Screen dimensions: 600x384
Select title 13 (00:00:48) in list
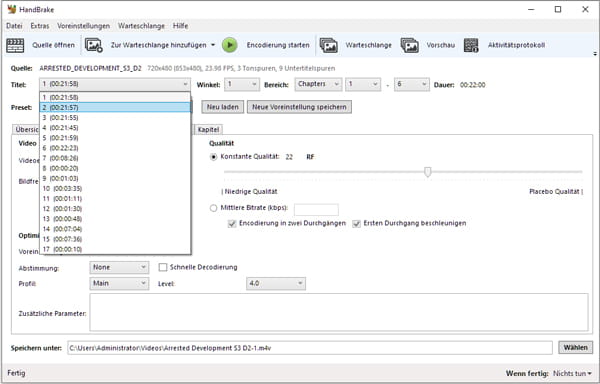click(x=115, y=219)
